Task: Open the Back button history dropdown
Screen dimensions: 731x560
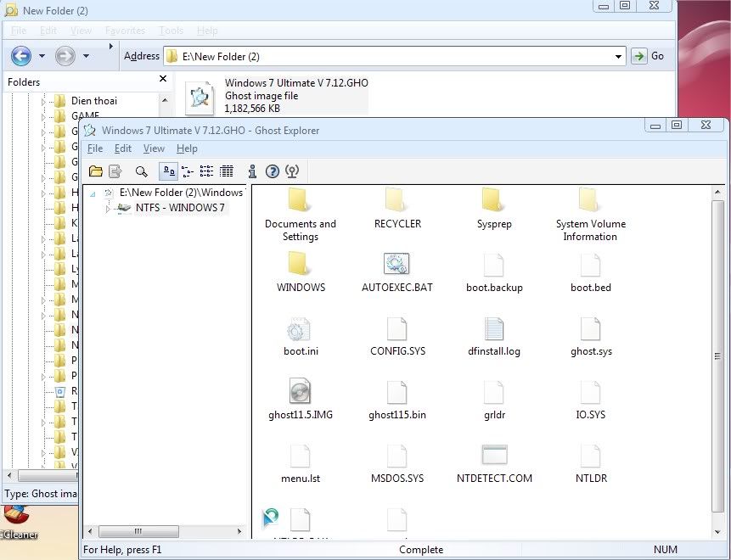Action: click(x=42, y=56)
